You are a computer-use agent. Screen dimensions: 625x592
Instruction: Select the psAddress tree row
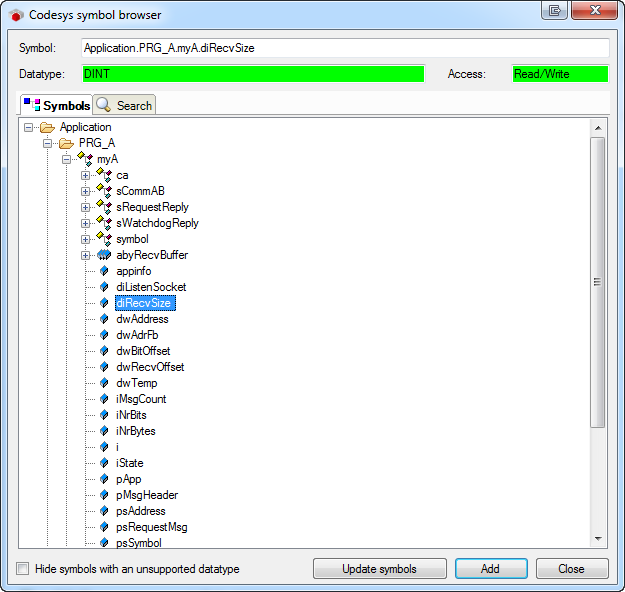141,511
